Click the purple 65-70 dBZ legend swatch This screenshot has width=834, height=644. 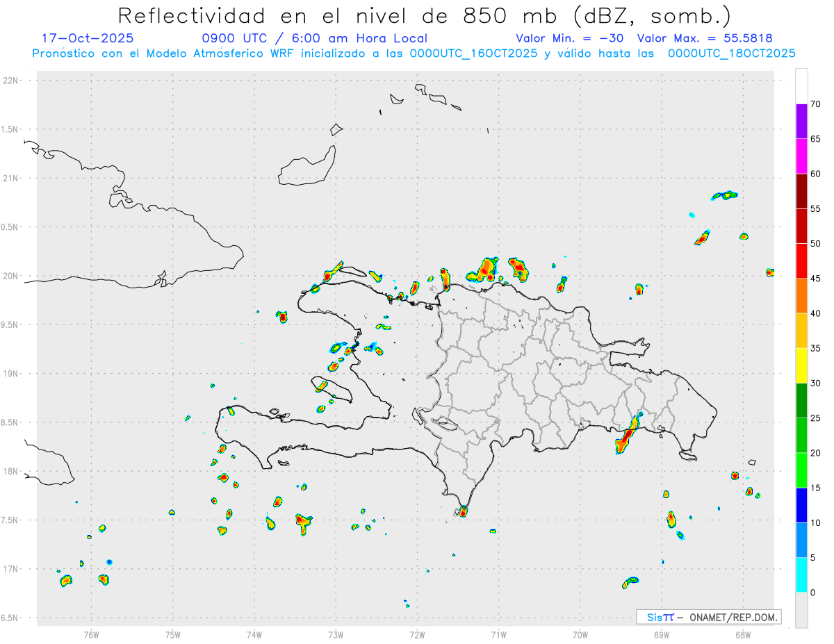coord(801,122)
